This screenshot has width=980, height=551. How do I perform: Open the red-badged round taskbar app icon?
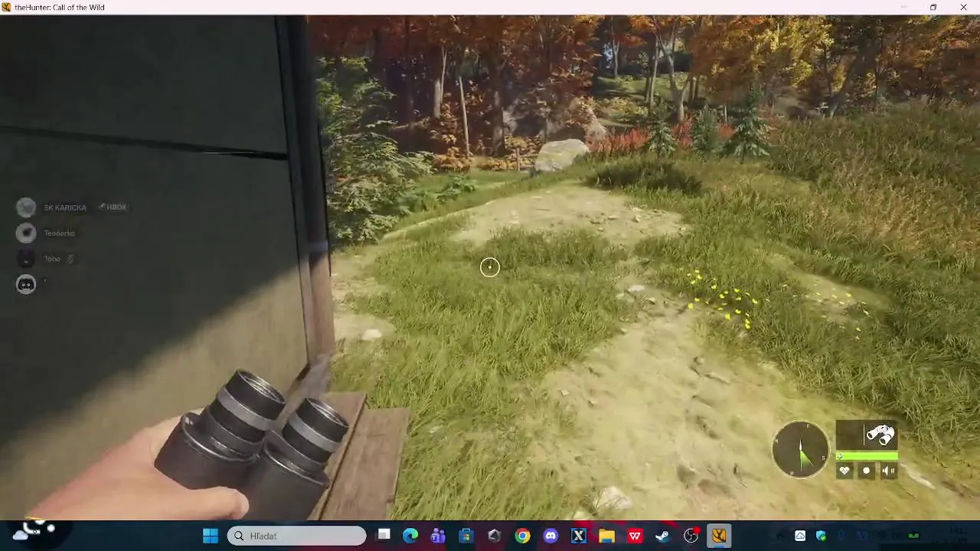click(691, 536)
